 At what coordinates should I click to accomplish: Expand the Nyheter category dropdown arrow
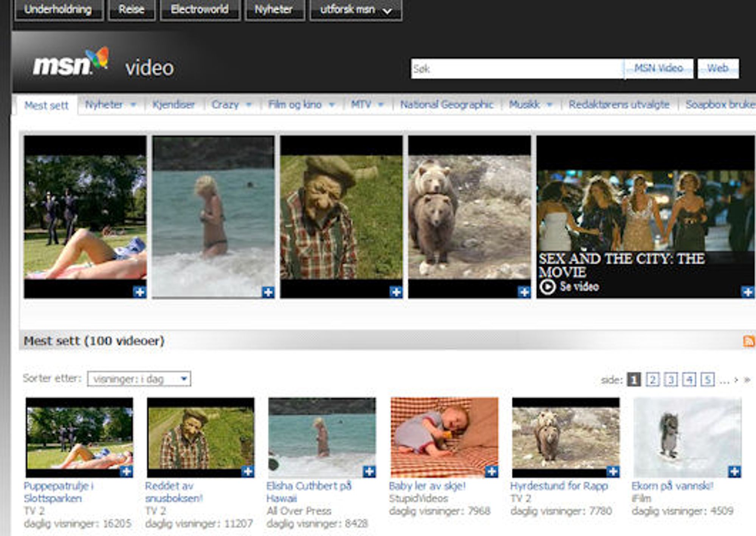tap(133, 105)
